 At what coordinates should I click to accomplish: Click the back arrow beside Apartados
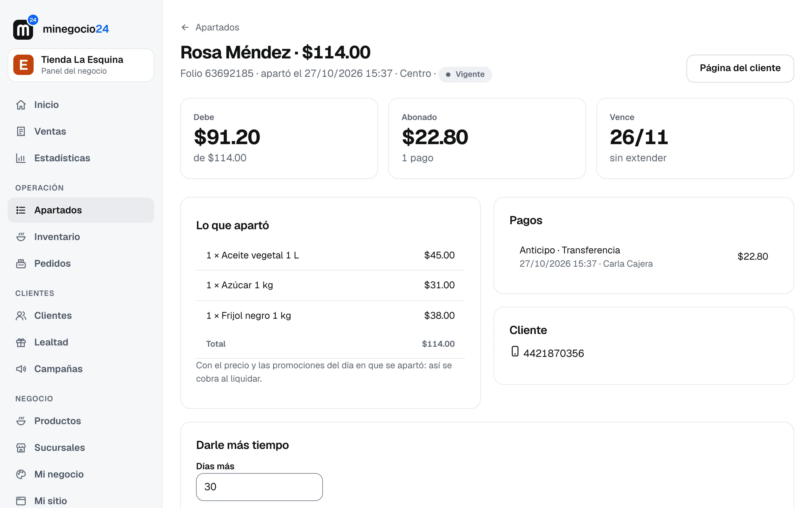[185, 27]
